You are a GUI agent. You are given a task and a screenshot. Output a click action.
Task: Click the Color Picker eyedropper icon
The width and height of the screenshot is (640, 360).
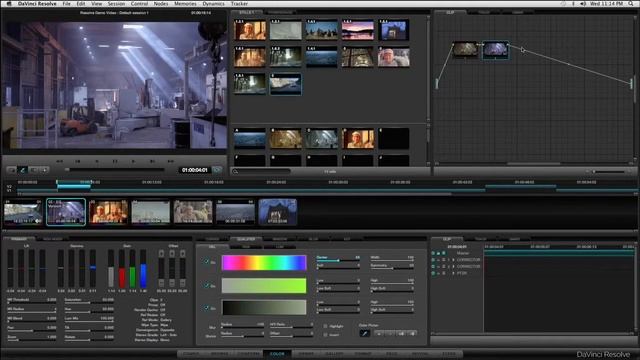pos(364,333)
